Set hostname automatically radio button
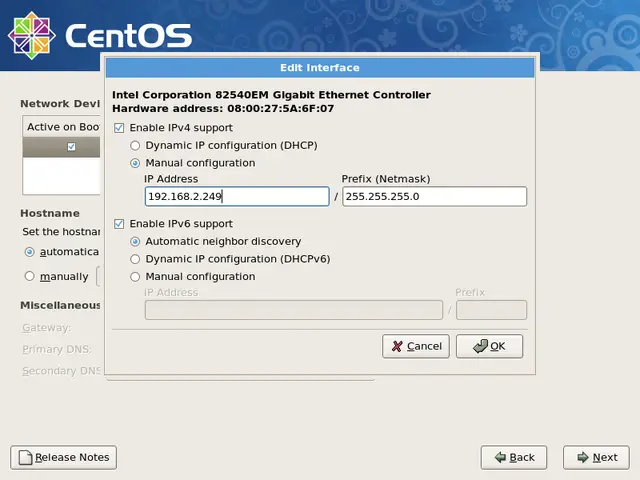This screenshot has width=640, height=480. click(29, 252)
